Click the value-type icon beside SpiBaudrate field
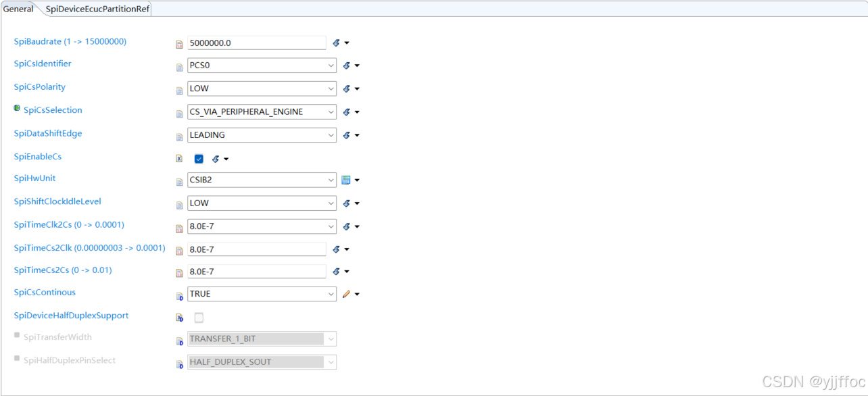The image size is (868, 396). pyautogui.click(x=179, y=44)
